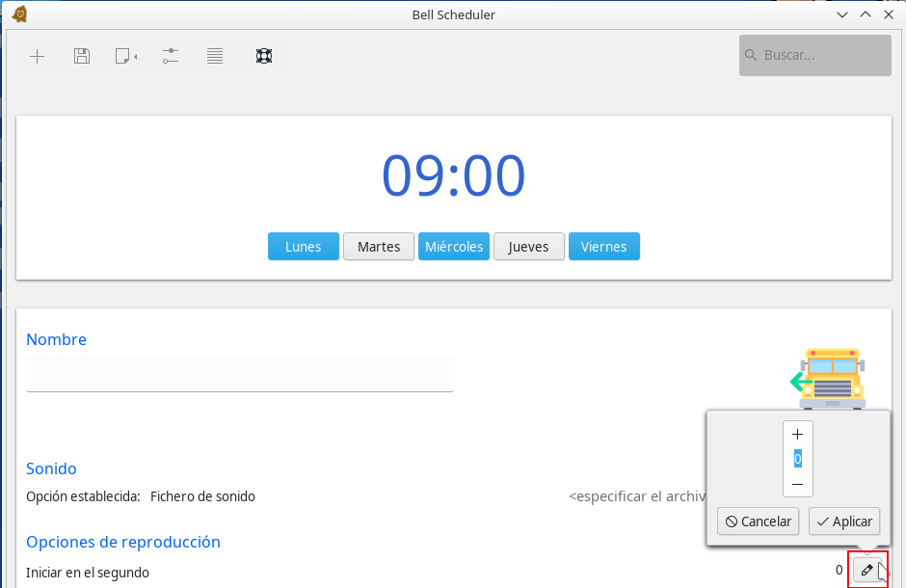The image size is (906, 588).
Task: Click the floppy disk save icon
Action: click(x=82, y=56)
